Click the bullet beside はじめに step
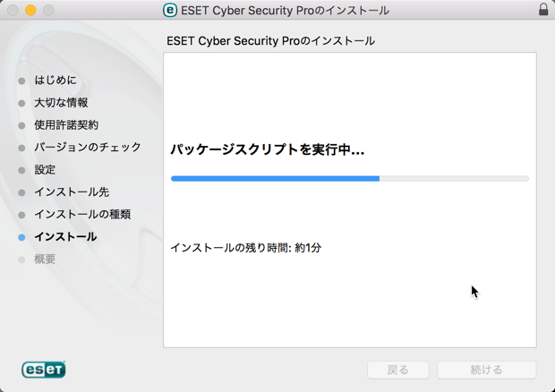This screenshot has width=555, height=392. coord(21,81)
